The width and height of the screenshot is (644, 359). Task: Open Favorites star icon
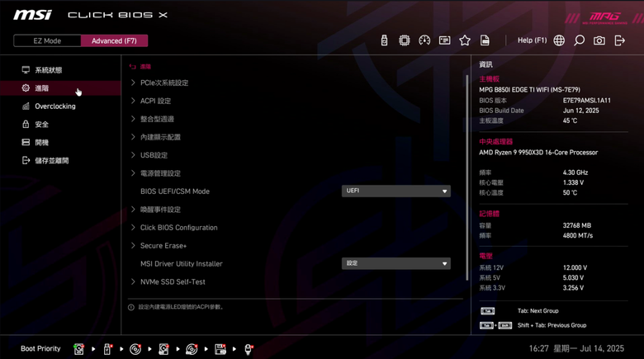[465, 40]
